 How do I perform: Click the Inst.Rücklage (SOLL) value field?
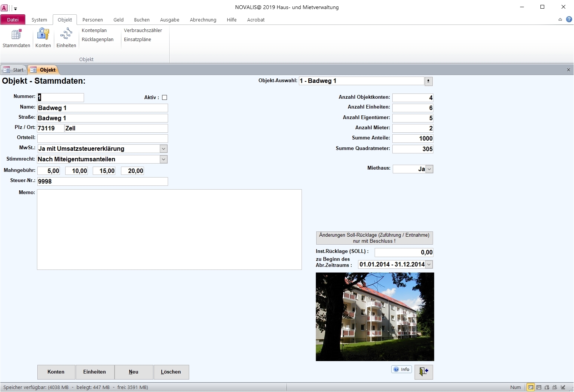click(x=404, y=252)
